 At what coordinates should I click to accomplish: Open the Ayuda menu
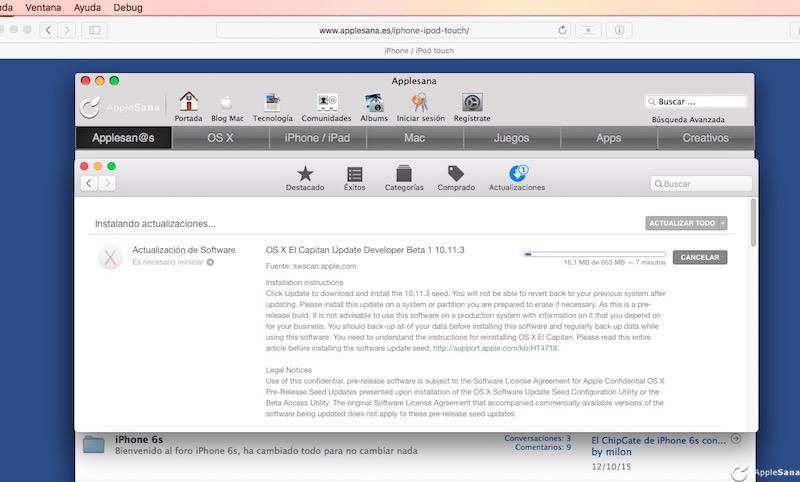(87, 8)
